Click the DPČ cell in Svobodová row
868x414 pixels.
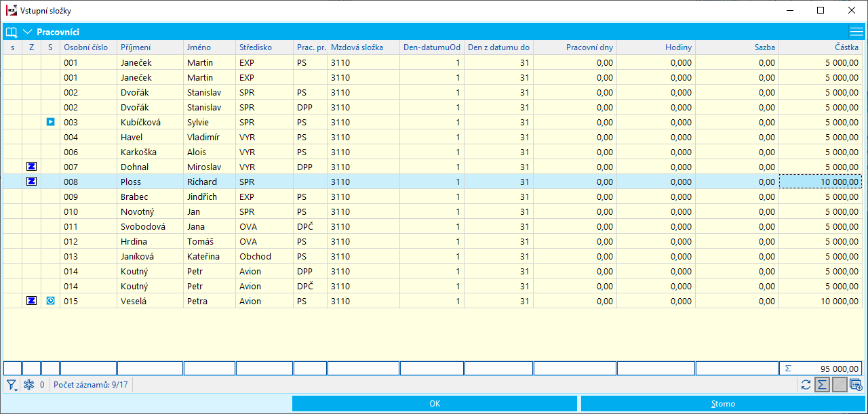pyautogui.click(x=311, y=226)
